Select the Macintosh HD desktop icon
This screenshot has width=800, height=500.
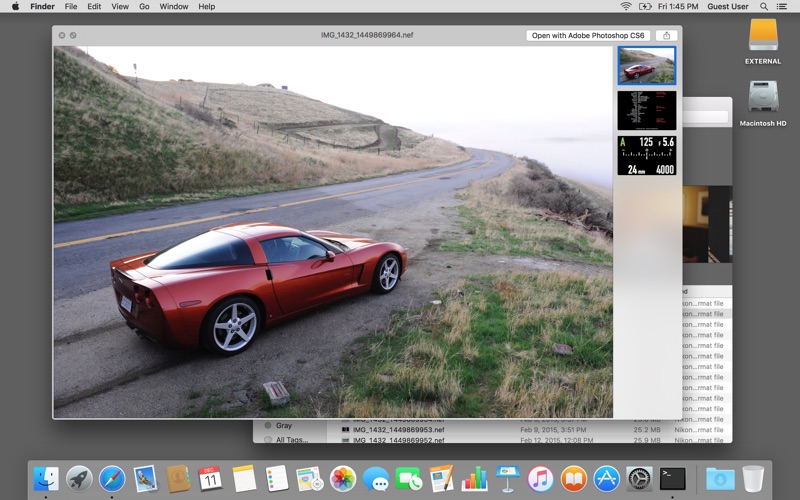point(763,100)
